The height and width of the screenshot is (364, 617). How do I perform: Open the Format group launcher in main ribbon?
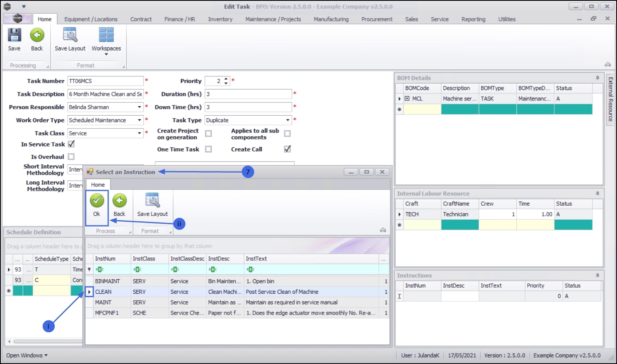123,67
